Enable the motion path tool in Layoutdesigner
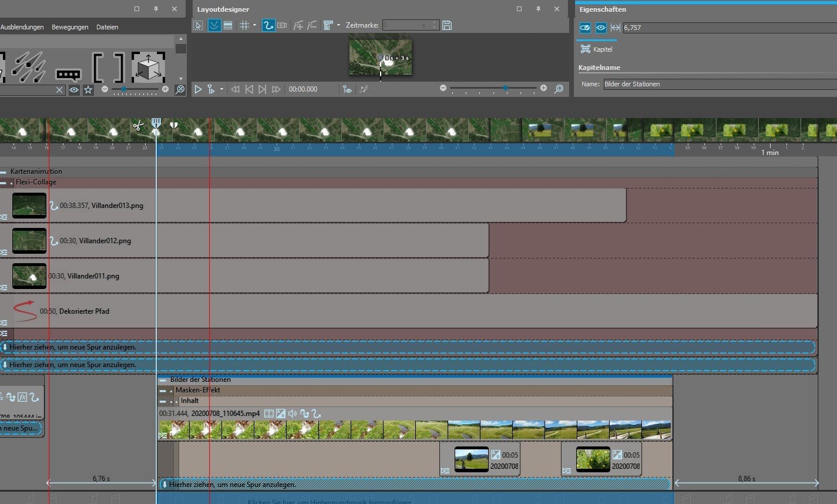Screen dimensions: 837x504 (x=268, y=25)
